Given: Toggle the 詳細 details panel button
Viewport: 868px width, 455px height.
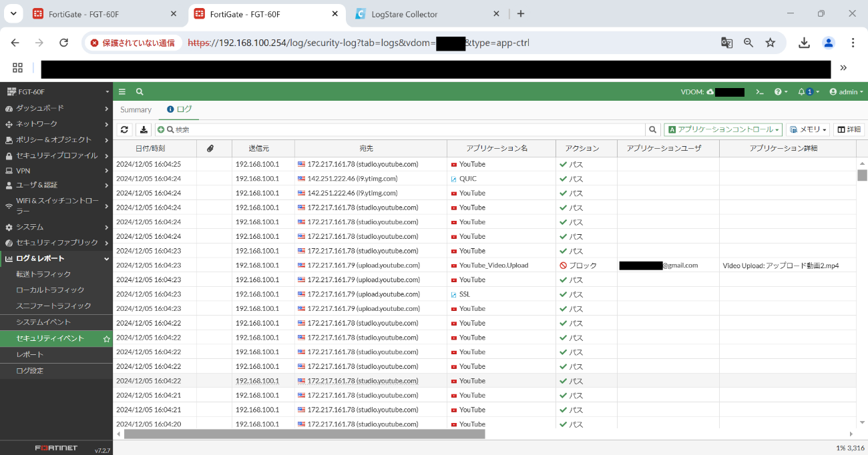Looking at the screenshot, I should pyautogui.click(x=849, y=129).
